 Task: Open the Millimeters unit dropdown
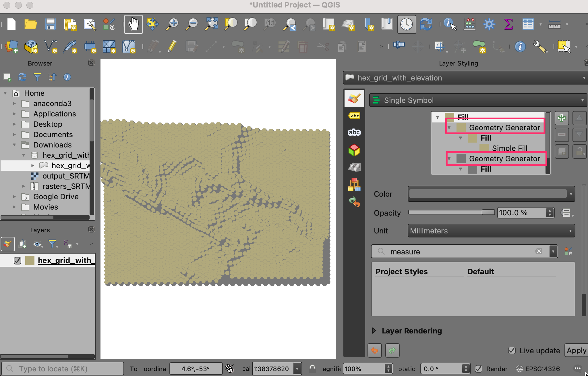point(491,231)
